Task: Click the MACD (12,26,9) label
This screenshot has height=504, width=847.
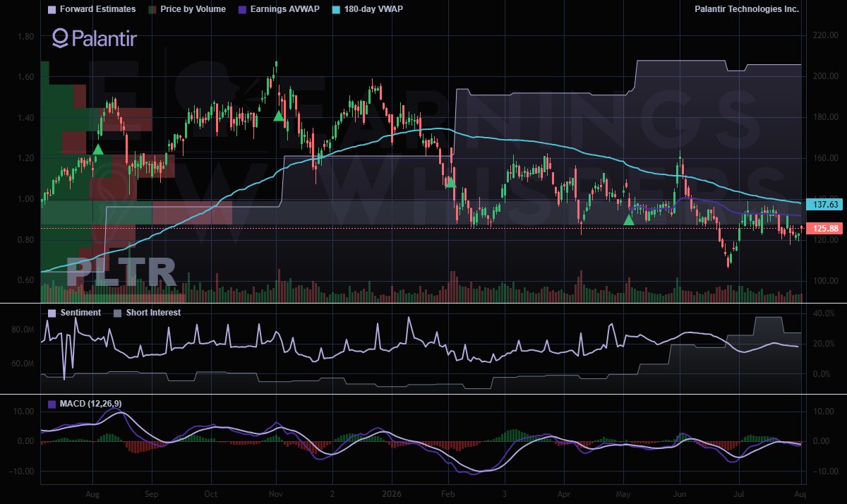Action: click(92, 404)
